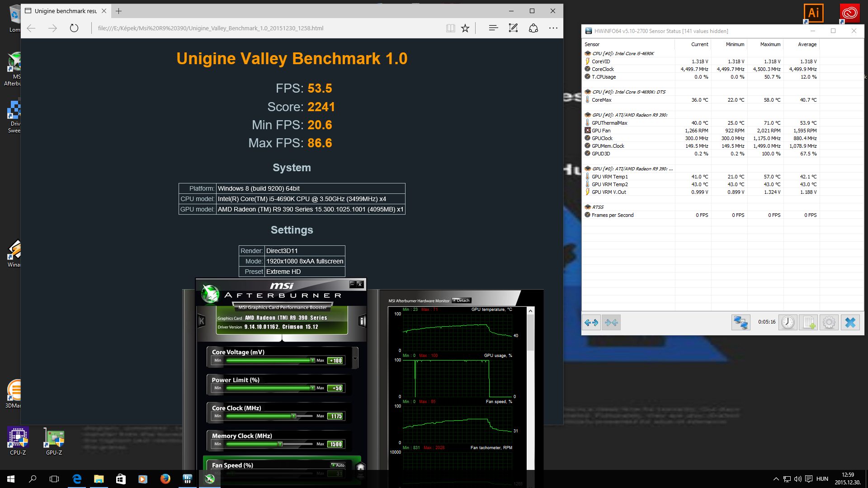
Task: Open GPU-Z desktop shortcut
Action: coord(54,441)
